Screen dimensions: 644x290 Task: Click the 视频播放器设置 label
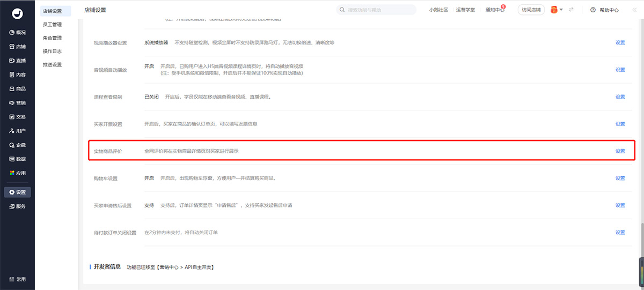[x=111, y=43]
